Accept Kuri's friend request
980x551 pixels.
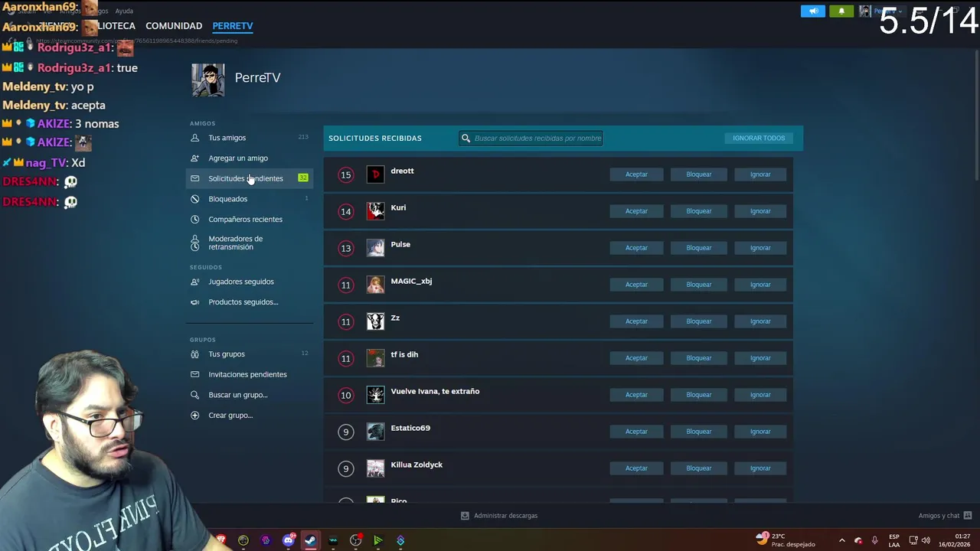tap(636, 211)
